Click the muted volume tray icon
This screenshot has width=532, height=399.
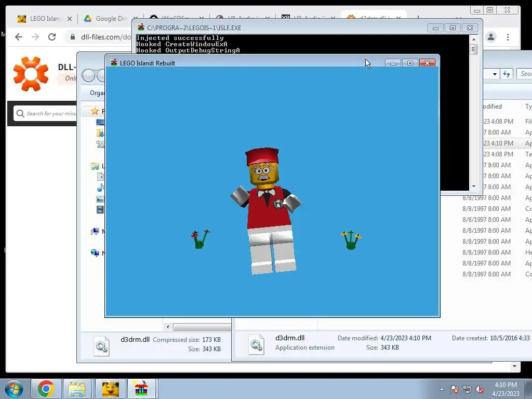point(480,389)
